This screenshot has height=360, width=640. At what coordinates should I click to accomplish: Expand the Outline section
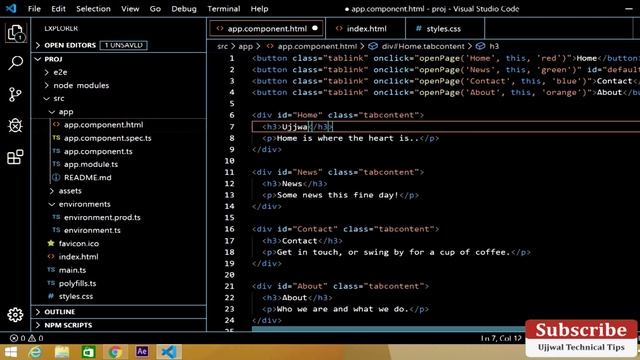pos(60,312)
